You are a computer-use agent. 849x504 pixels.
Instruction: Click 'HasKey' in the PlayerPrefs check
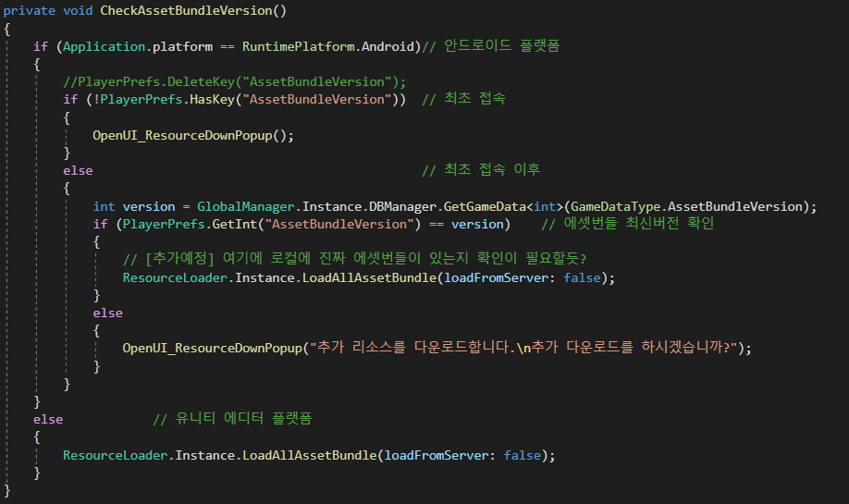(x=212, y=100)
